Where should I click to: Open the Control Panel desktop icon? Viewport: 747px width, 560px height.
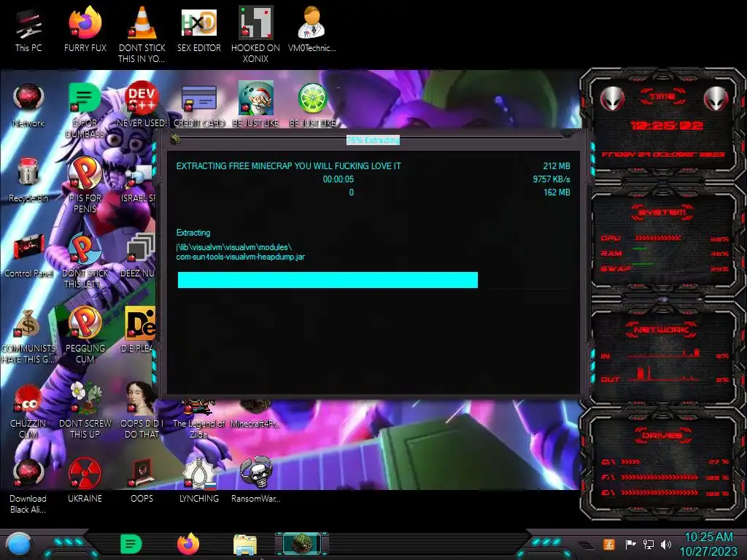pyautogui.click(x=28, y=255)
